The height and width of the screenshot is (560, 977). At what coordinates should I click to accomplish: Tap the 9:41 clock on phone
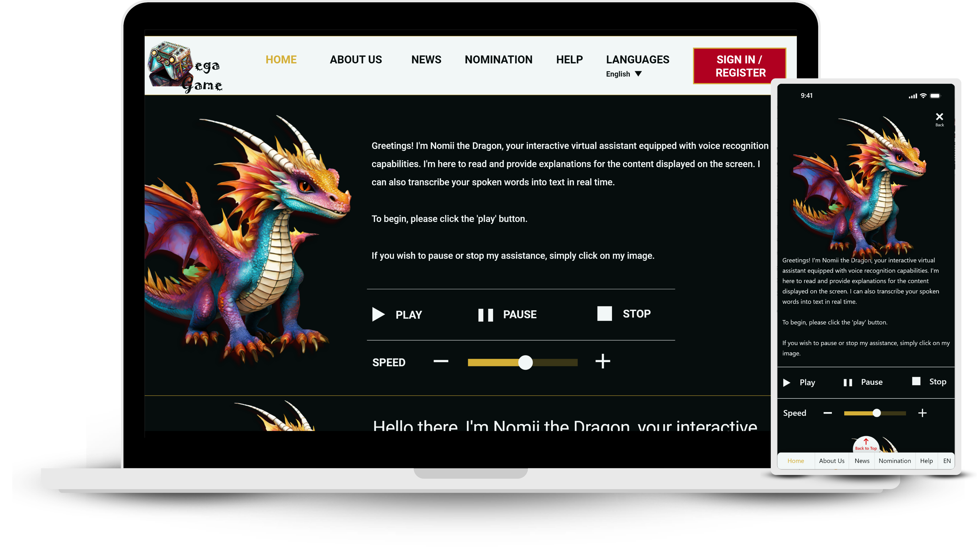click(807, 95)
